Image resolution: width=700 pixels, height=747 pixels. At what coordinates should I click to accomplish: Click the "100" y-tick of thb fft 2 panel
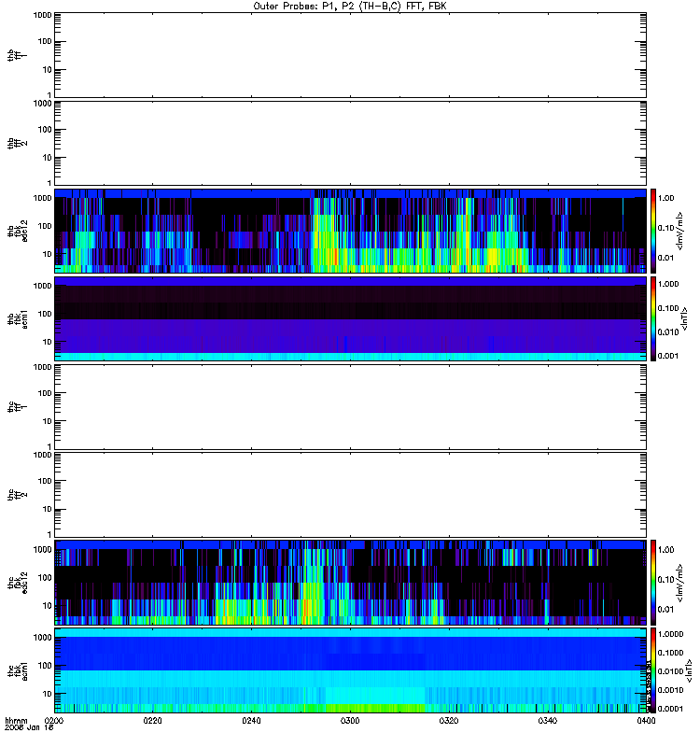(x=45, y=130)
